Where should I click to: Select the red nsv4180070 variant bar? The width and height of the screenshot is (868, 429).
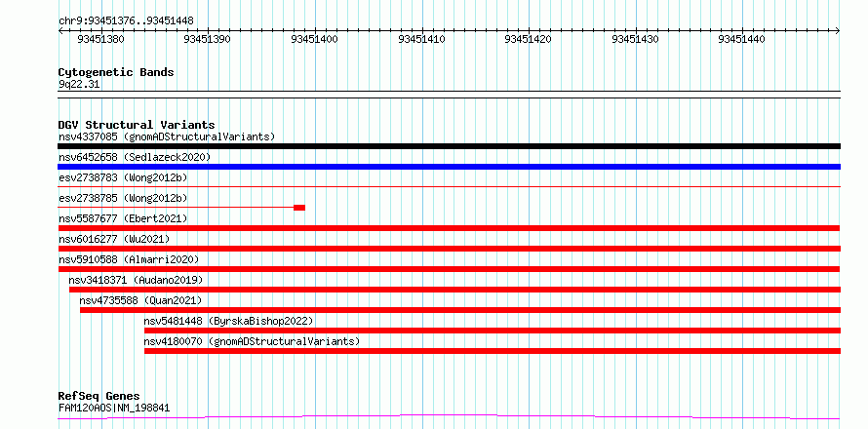[x=493, y=351]
